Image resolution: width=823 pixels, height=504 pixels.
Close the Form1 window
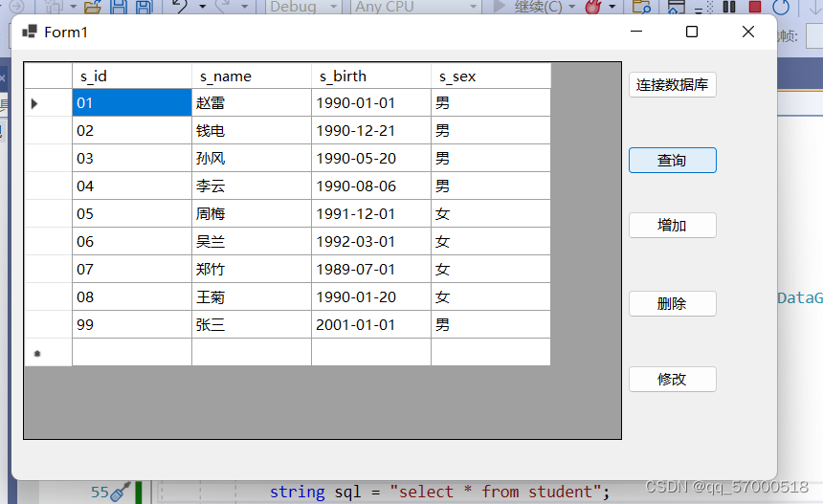748,32
